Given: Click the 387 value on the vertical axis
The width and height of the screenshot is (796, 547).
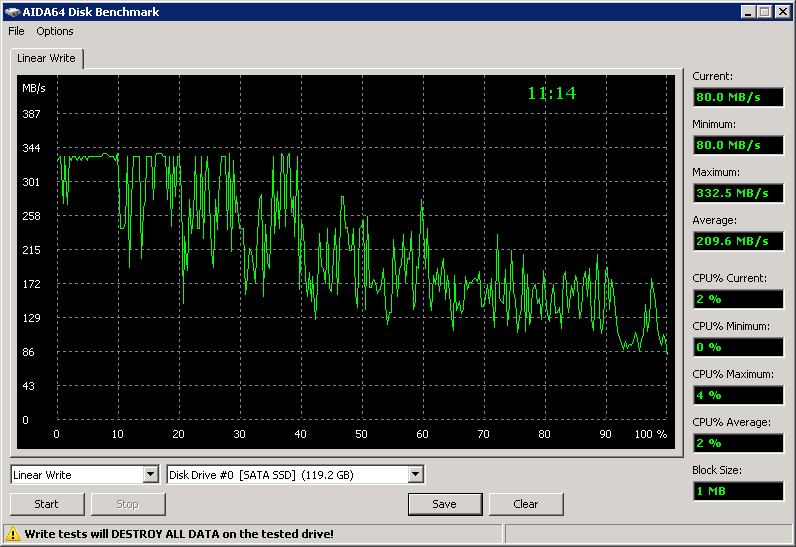Looking at the screenshot, I should 31,114.
